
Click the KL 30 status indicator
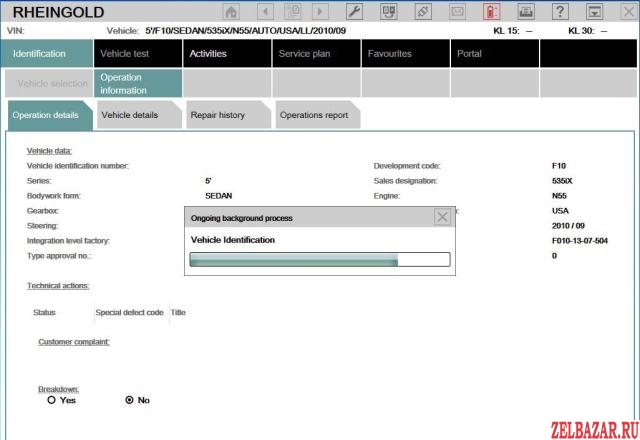[587, 31]
